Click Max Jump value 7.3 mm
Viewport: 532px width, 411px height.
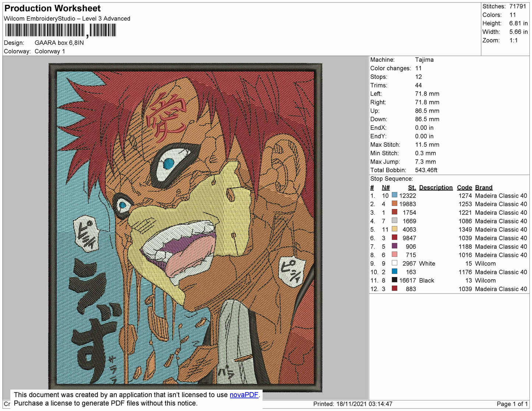[x=425, y=162]
